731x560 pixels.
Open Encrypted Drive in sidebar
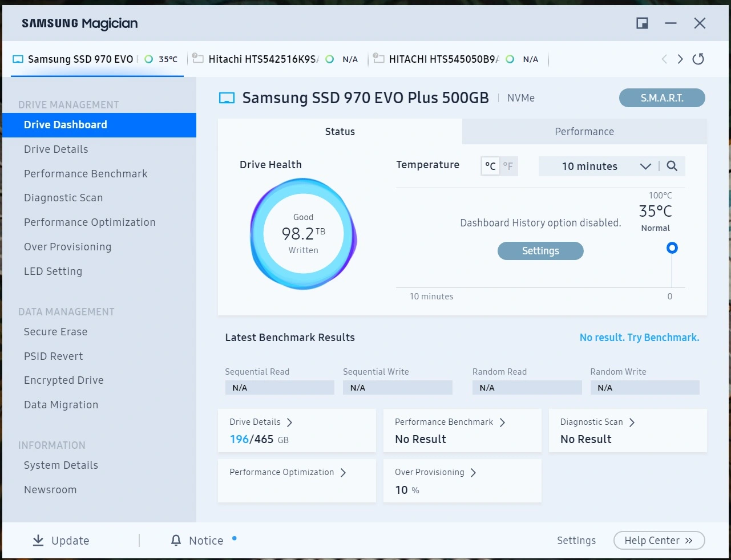pos(64,380)
